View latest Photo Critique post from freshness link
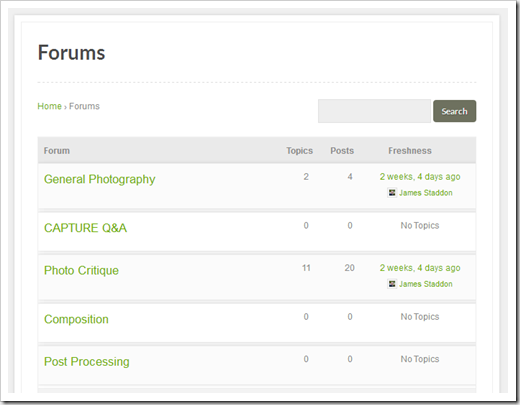Screen dimensions: 520x405 420,268
